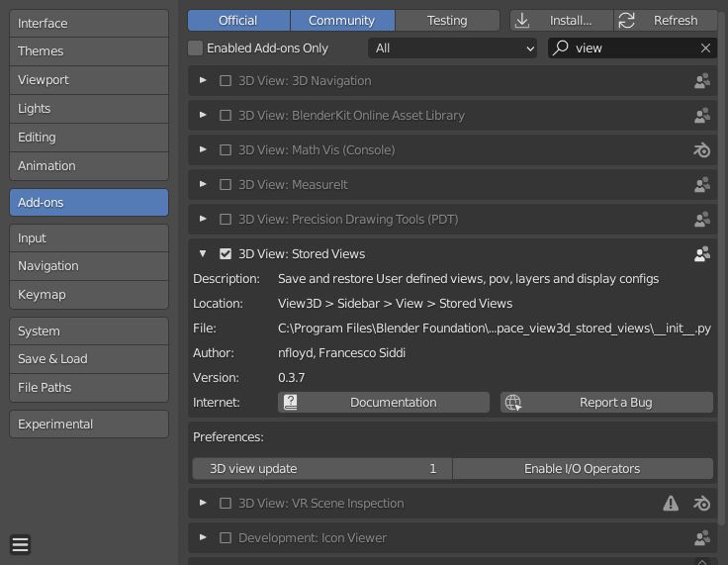The height and width of the screenshot is (565, 728).
Task: Enable BlenderKit Online Asset Library checkbox
Action: (x=226, y=115)
